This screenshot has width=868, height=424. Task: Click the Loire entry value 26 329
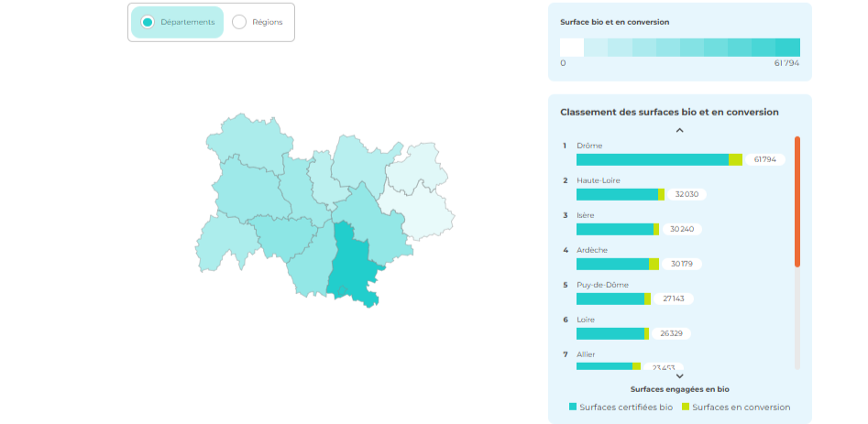coord(671,334)
